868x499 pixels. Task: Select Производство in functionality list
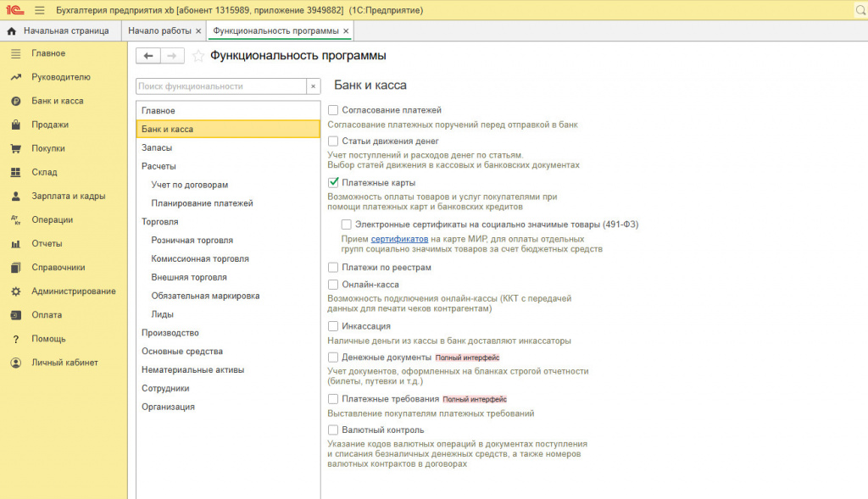coord(170,332)
